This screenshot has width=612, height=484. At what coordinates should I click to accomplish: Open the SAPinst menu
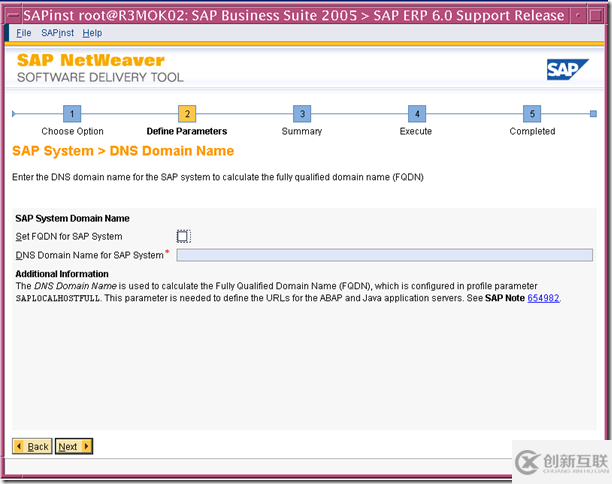click(57, 33)
